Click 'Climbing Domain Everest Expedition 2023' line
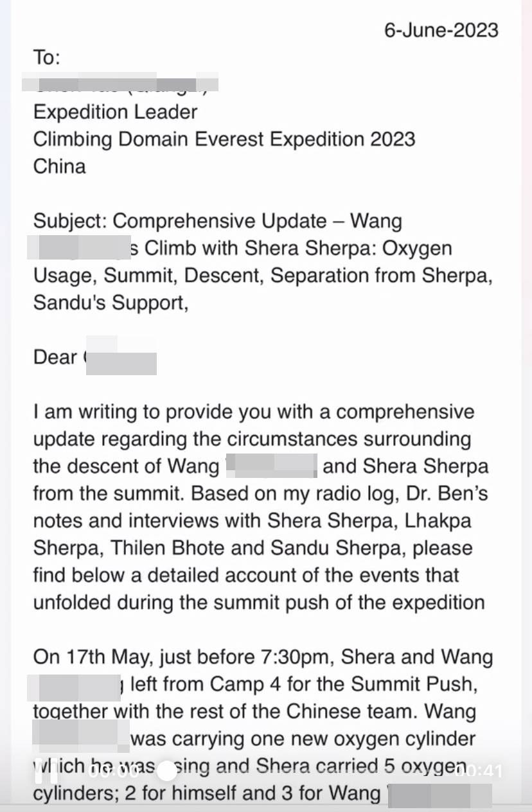 pos(224,139)
